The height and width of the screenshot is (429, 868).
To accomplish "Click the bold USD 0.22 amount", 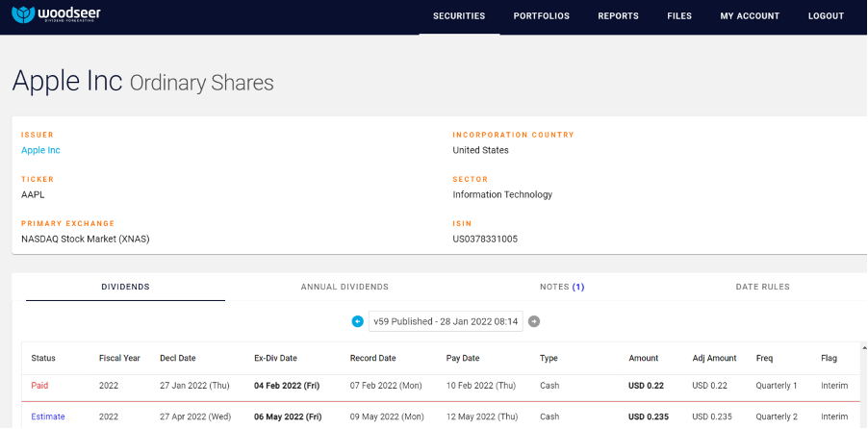I will (x=646, y=386).
